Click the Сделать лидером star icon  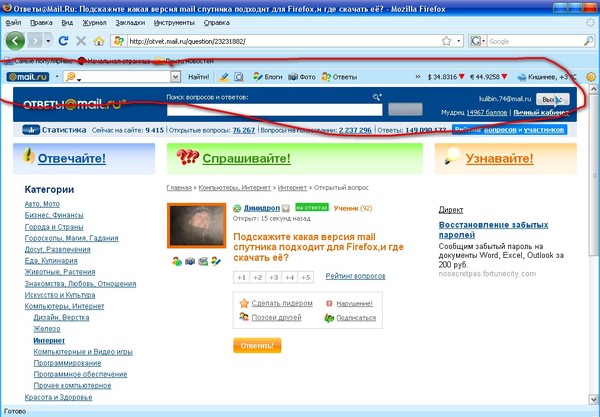pyautogui.click(x=243, y=303)
